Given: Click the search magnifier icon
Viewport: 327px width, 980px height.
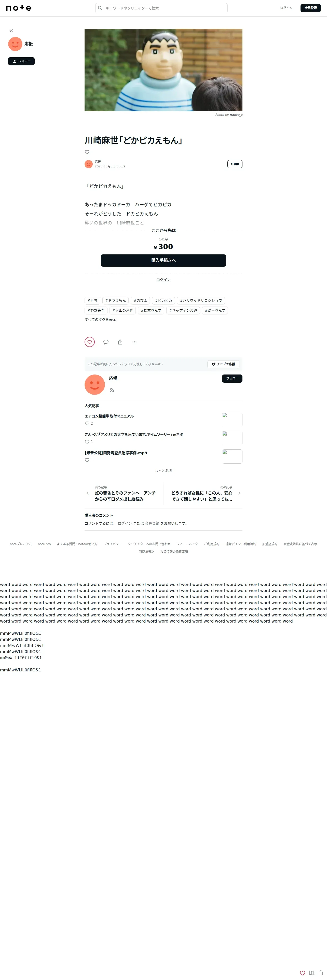Looking at the screenshot, I should pyautogui.click(x=100, y=8).
